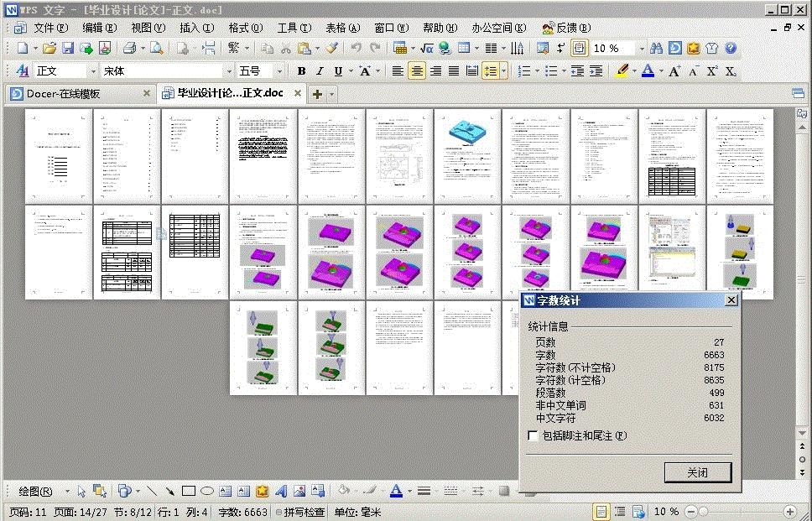Justify paragraph text
The image size is (812, 521).
point(454,71)
